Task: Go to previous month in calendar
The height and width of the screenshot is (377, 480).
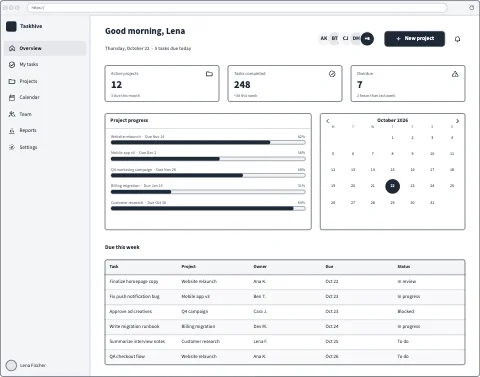Action: (x=328, y=121)
